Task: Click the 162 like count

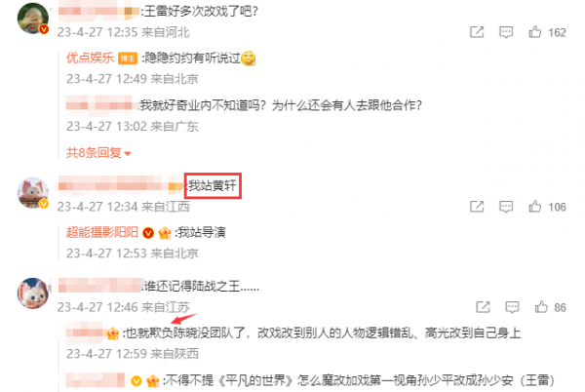Action: 557,32
